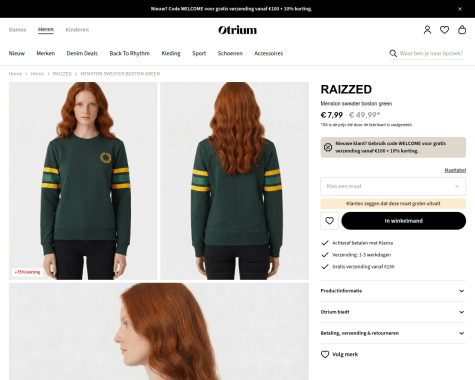The width and height of the screenshot is (475, 380).
Task: Open the front view sweater photo
Action: [x=83, y=181]
